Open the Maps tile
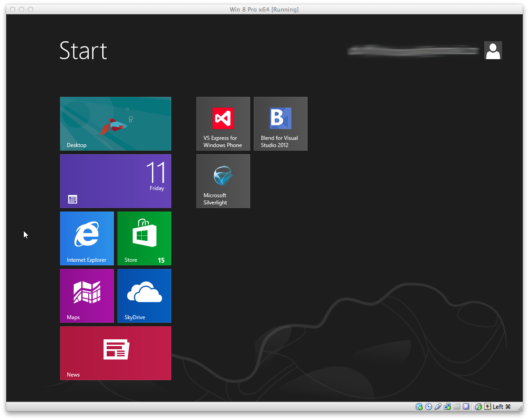Viewport: 529px width, 420px height. pos(87,295)
